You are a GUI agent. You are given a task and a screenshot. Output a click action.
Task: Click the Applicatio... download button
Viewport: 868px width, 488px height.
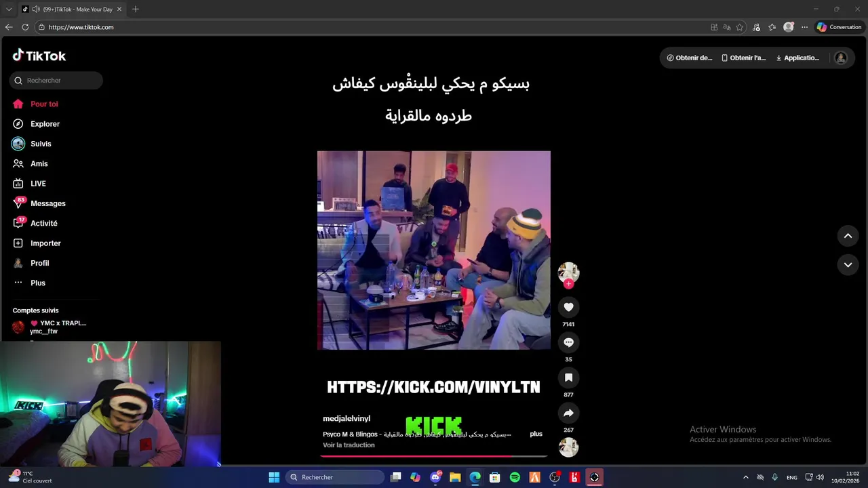tap(797, 58)
